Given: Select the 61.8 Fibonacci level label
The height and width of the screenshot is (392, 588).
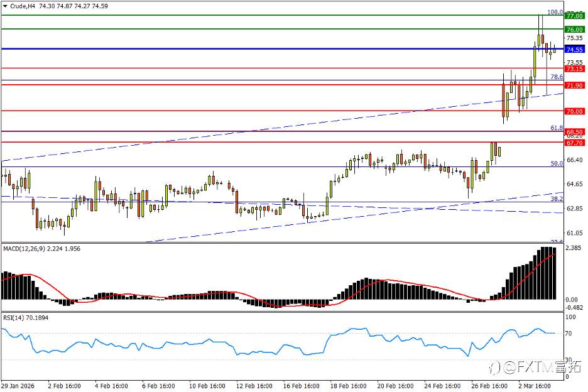Looking at the screenshot, I should click(557, 128).
